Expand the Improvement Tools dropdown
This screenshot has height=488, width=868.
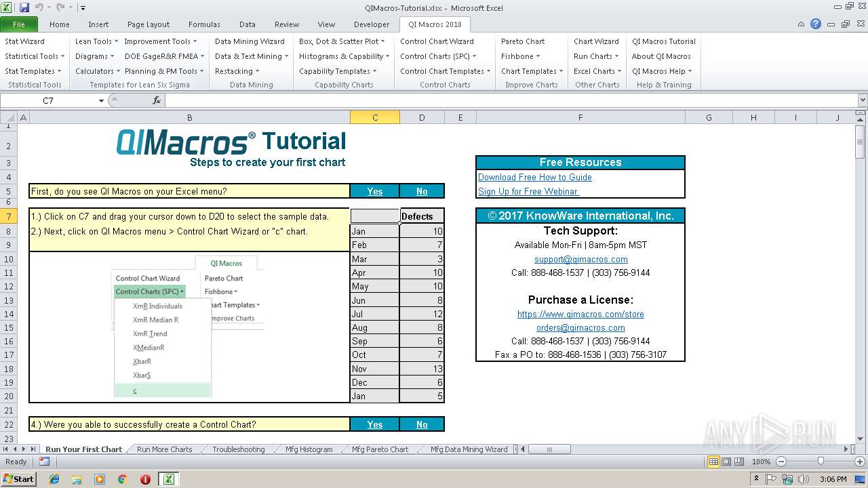click(x=161, y=41)
